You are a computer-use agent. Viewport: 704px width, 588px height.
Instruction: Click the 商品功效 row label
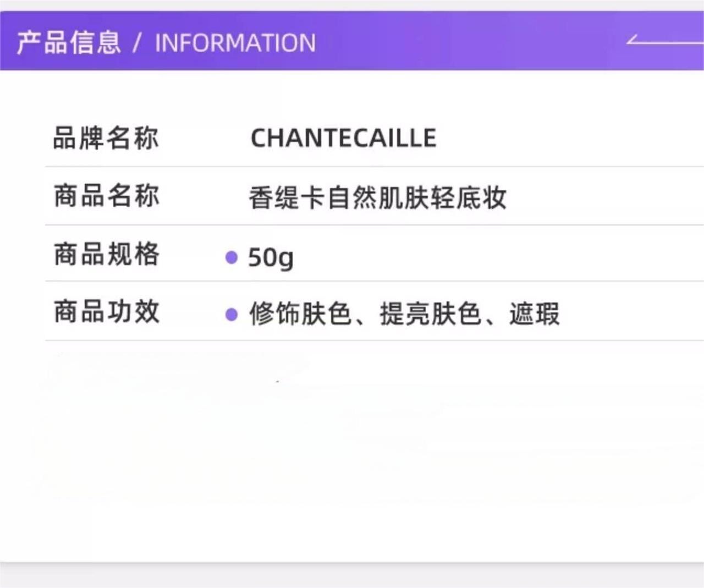tap(106, 312)
